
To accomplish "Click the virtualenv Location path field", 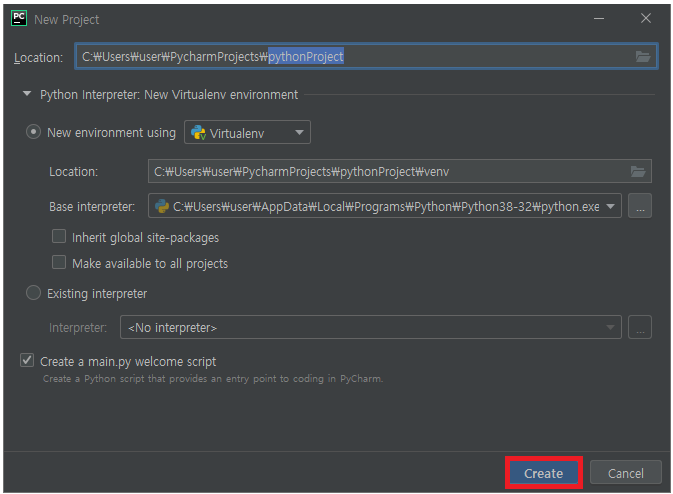I will click(x=400, y=171).
